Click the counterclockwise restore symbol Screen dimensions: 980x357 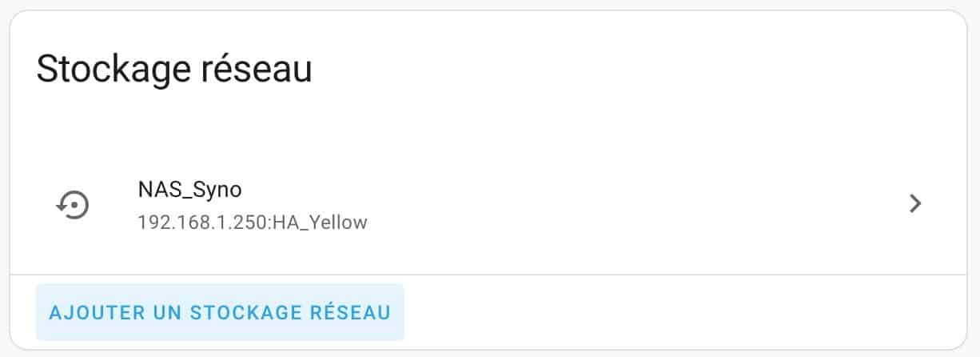[x=73, y=205]
